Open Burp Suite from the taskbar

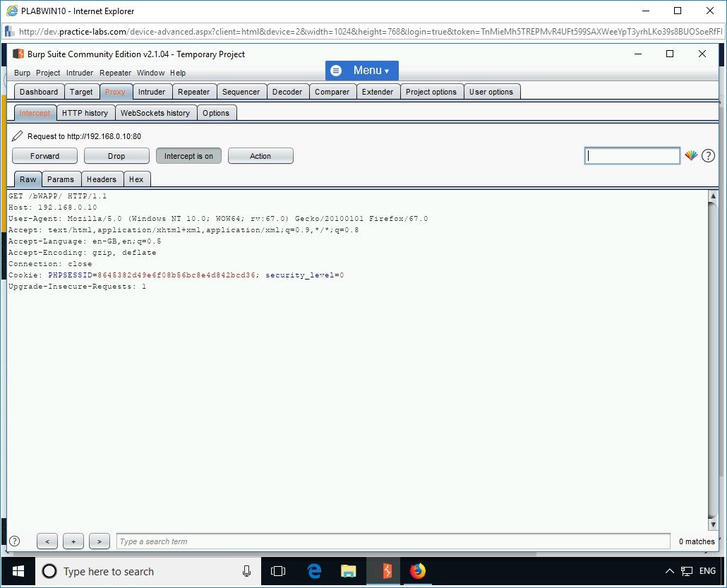(x=383, y=571)
